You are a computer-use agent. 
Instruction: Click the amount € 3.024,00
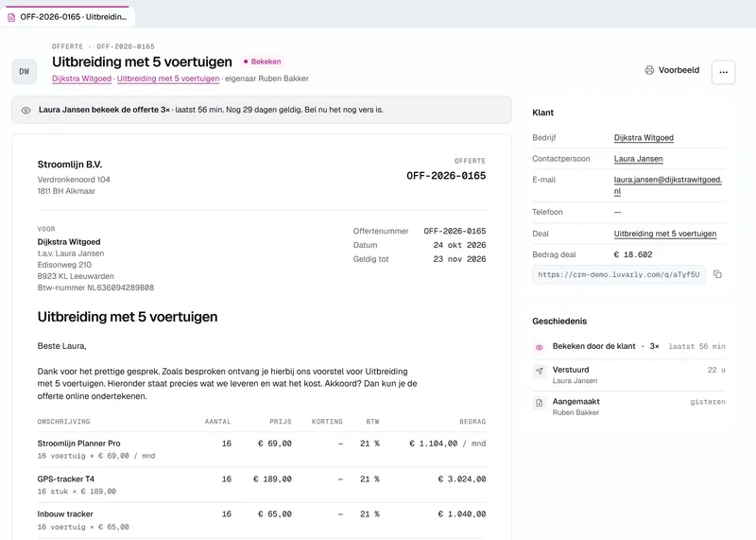pyautogui.click(x=462, y=479)
